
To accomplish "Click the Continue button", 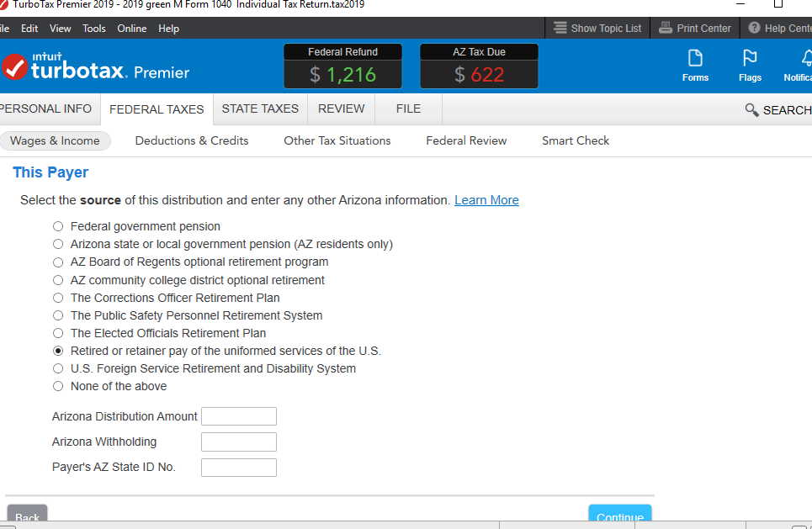I will click(x=620, y=514).
